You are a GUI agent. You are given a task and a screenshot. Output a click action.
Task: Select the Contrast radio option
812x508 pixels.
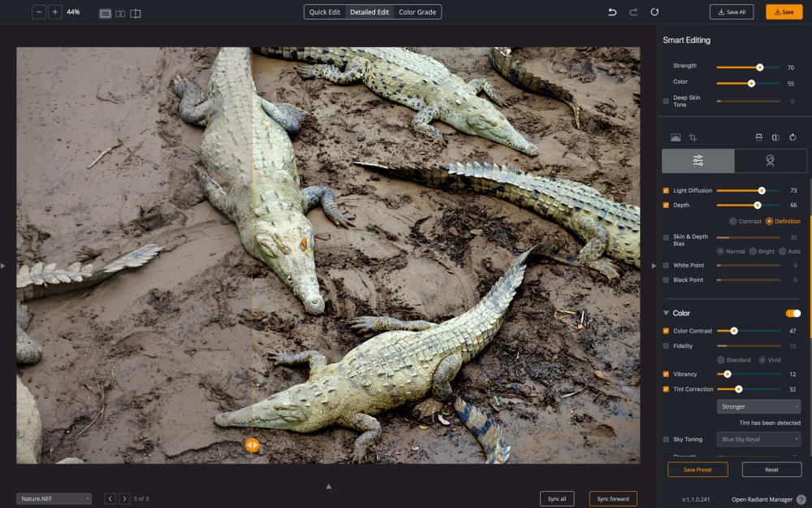pos(732,221)
